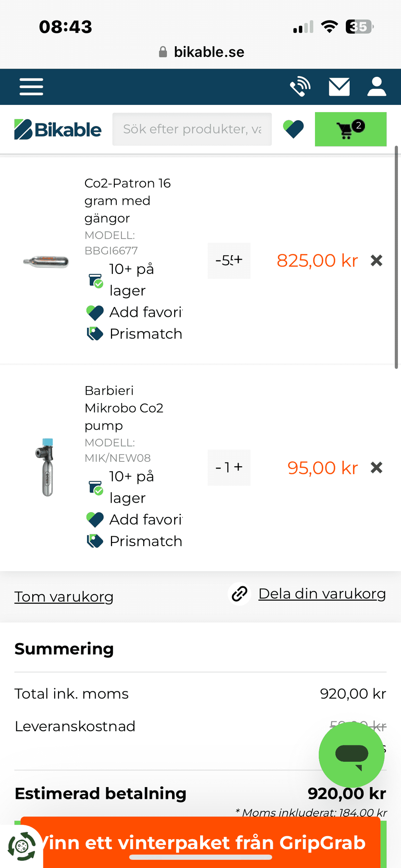Screen dimensions: 401x868
Task: Click Tom varukorg to empty cart
Action: [x=64, y=597]
